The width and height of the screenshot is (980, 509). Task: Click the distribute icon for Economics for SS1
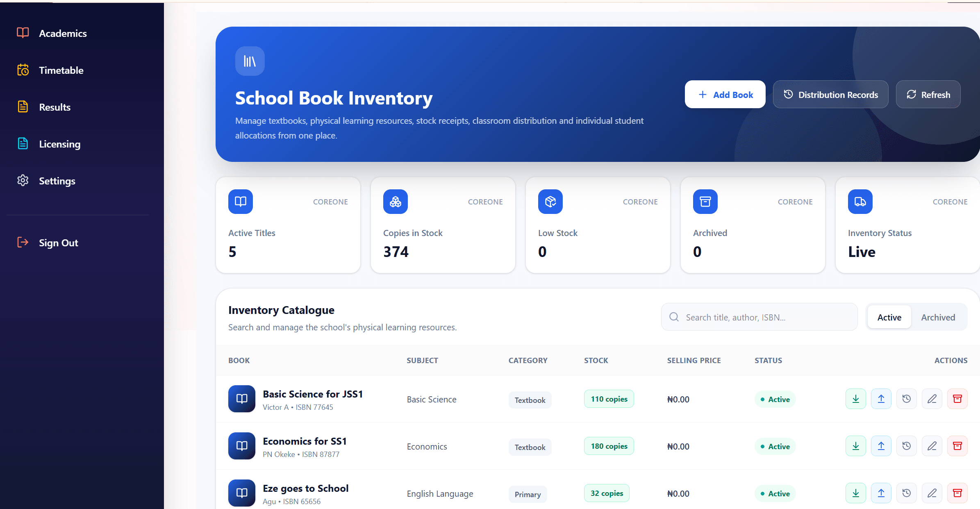click(x=881, y=446)
